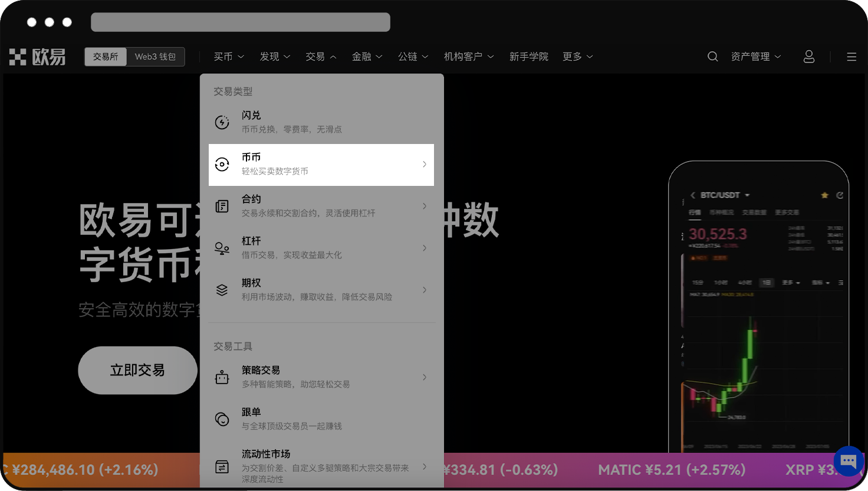
Task: Expand the 期权 submenu chevron
Action: 425,290
